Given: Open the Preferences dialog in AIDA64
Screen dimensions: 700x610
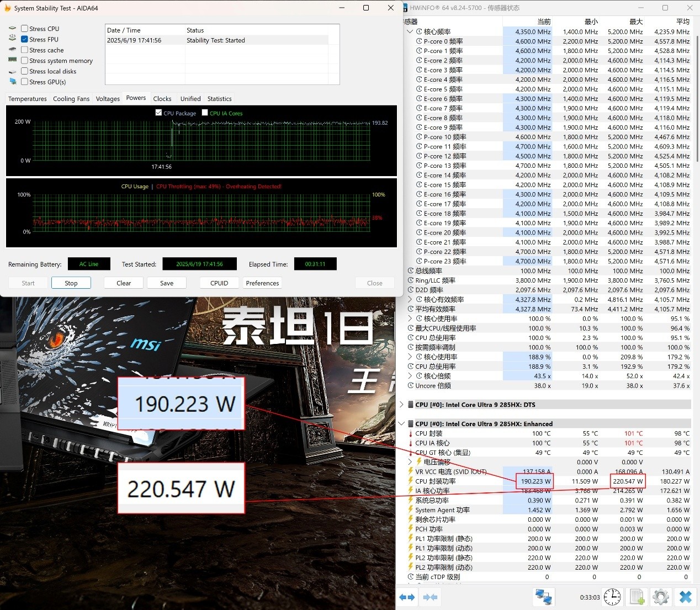Looking at the screenshot, I should [262, 283].
